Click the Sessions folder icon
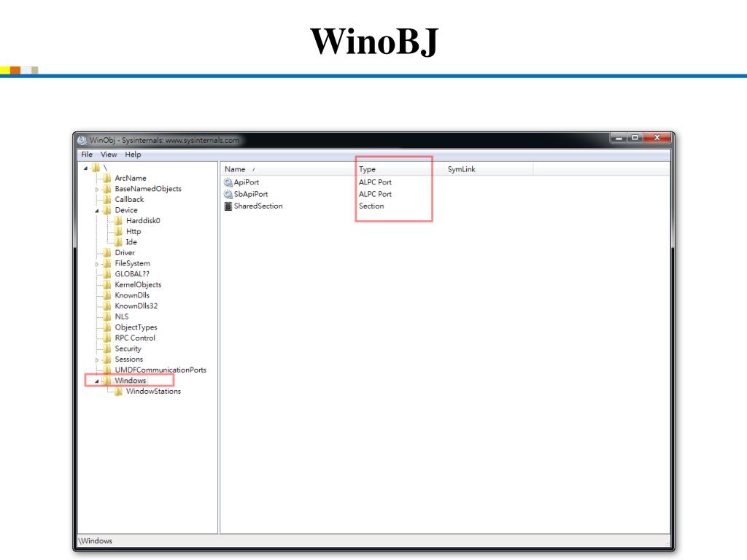747x560 pixels. [x=107, y=359]
